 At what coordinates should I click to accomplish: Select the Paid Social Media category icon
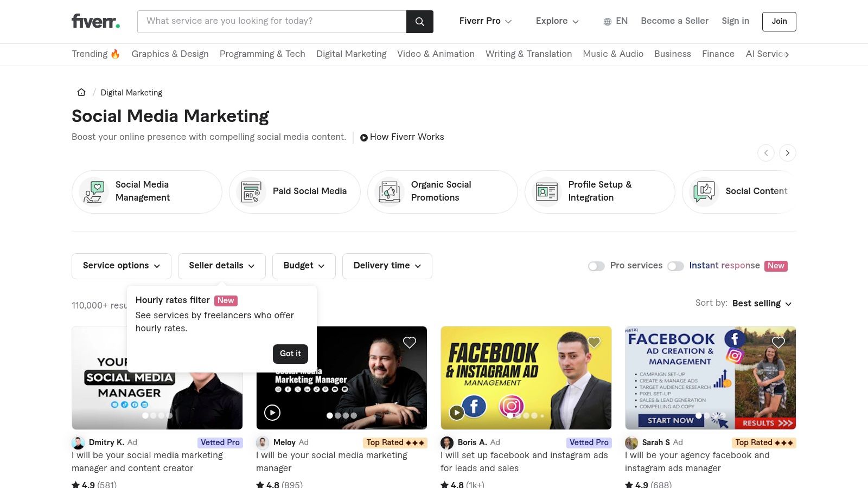click(251, 191)
